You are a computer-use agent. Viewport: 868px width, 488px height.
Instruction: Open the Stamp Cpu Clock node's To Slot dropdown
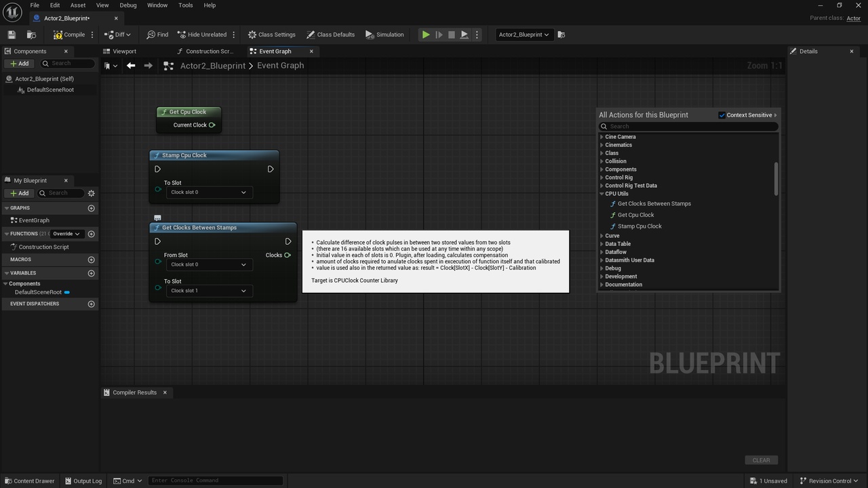coord(209,192)
